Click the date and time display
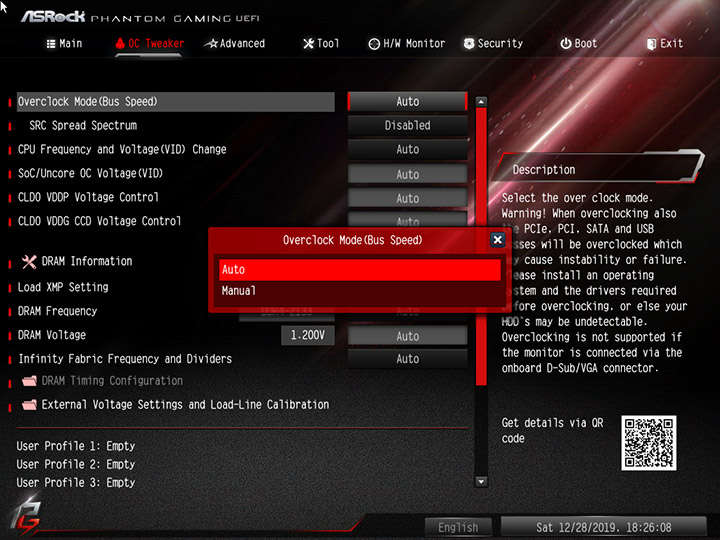 603,527
